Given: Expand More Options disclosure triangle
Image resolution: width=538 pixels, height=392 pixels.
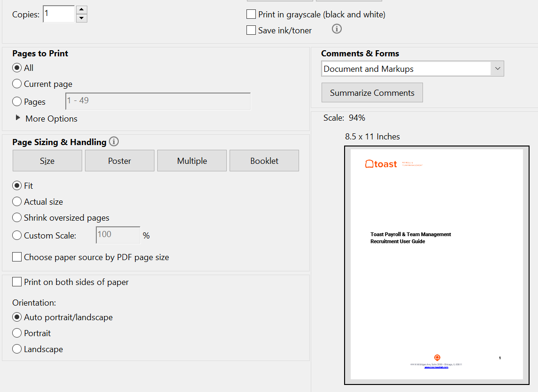Looking at the screenshot, I should pyautogui.click(x=18, y=118).
